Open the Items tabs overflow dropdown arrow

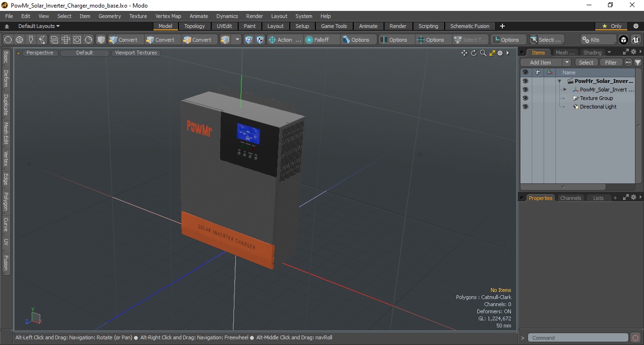[609, 52]
